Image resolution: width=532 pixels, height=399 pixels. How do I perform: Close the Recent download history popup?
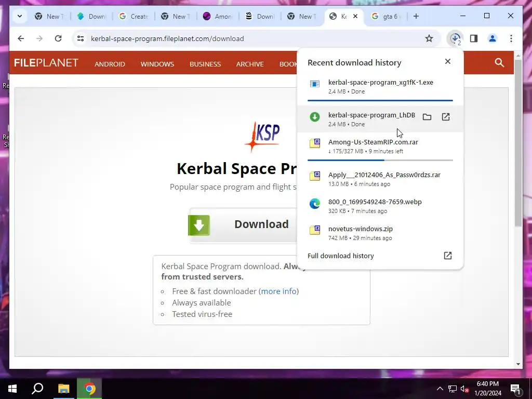pyautogui.click(x=447, y=61)
